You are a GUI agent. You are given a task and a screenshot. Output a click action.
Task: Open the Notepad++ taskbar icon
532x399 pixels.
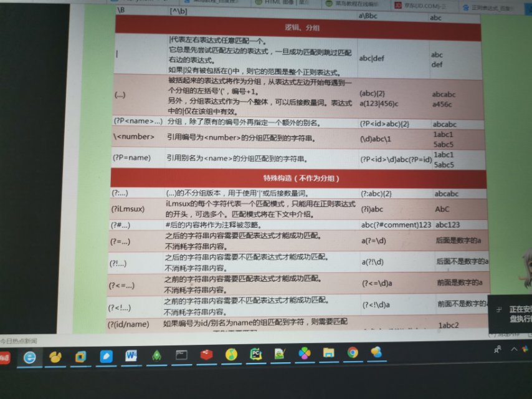coord(280,354)
